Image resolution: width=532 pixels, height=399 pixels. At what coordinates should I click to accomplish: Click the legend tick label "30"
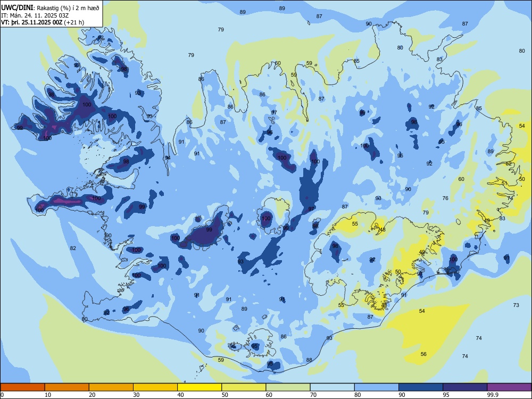pyautogui.click(x=136, y=395)
